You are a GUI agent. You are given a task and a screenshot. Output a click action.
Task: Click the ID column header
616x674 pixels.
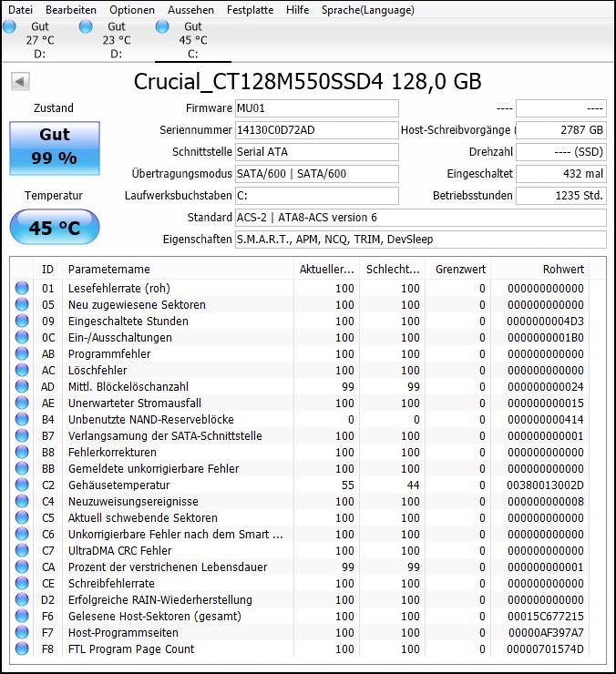point(47,270)
